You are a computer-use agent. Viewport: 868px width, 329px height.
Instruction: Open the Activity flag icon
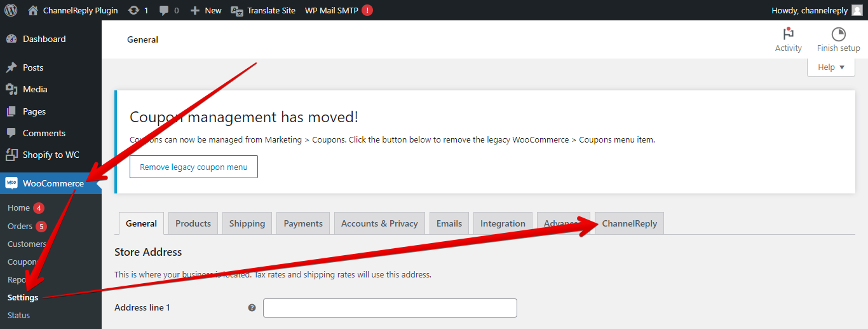tap(789, 34)
